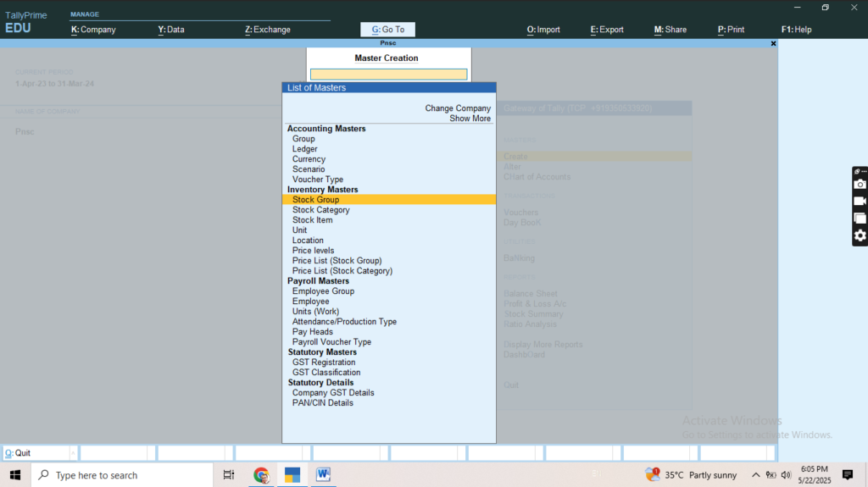
Task: Close the Pnsc panel with X
Action: [x=773, y=43]
